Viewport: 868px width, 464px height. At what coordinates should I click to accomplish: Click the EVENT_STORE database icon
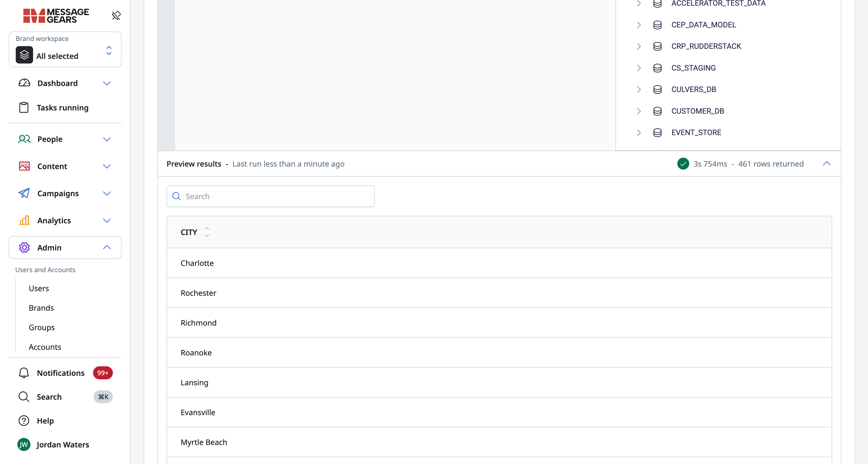click(x=658, y=132)
